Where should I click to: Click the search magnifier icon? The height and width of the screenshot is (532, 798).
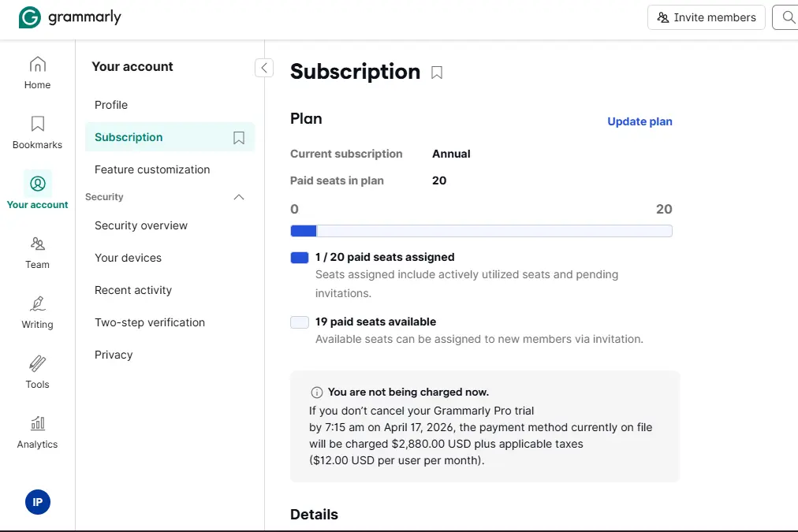tap(787, 17)
